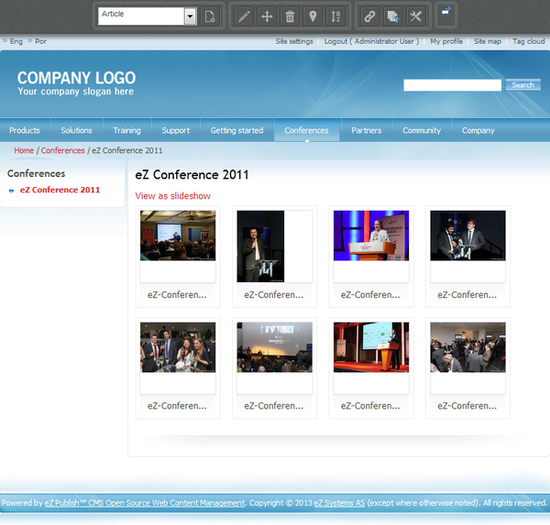Click the blue arrows toolbar icon
The height and width of the screenshot is (525, 550).
coord(446,12)
